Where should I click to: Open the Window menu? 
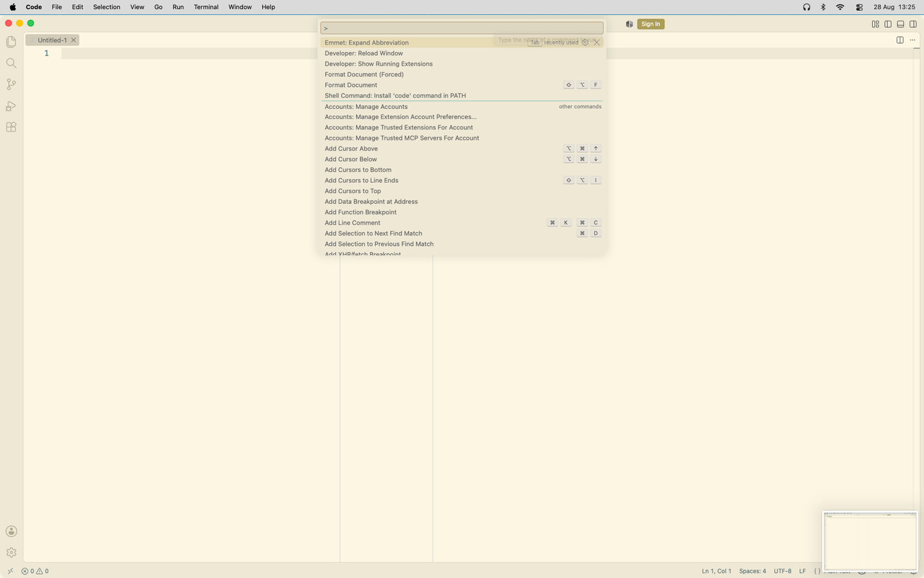(240, 7)
